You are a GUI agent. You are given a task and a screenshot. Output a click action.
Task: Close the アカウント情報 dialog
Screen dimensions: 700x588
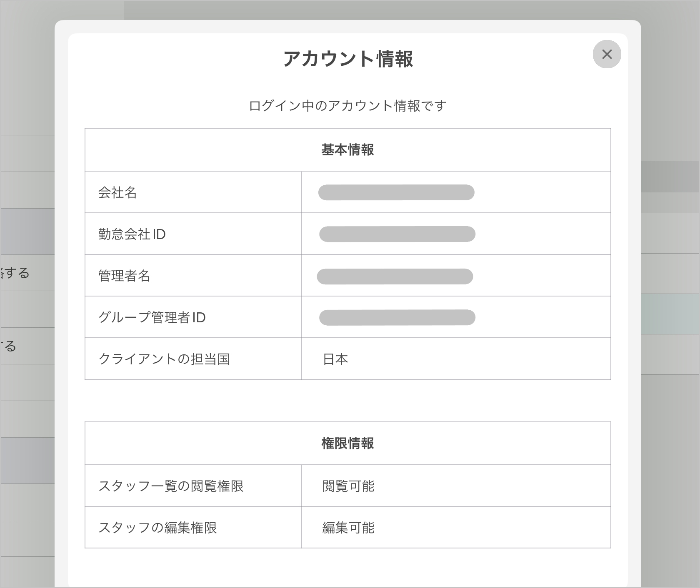point(607,54)
